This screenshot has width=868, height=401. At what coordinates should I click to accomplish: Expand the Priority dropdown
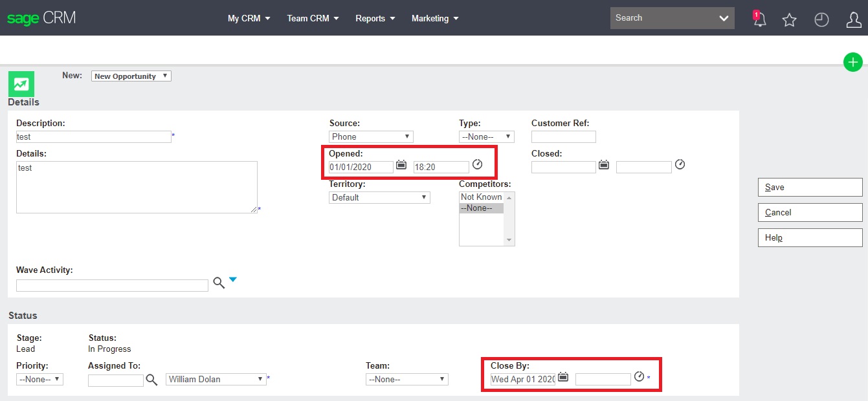click(x=39, y=379)
